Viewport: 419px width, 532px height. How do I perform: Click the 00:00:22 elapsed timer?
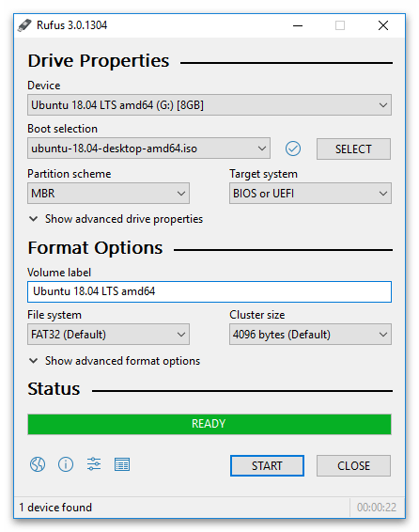pos(377,508)
